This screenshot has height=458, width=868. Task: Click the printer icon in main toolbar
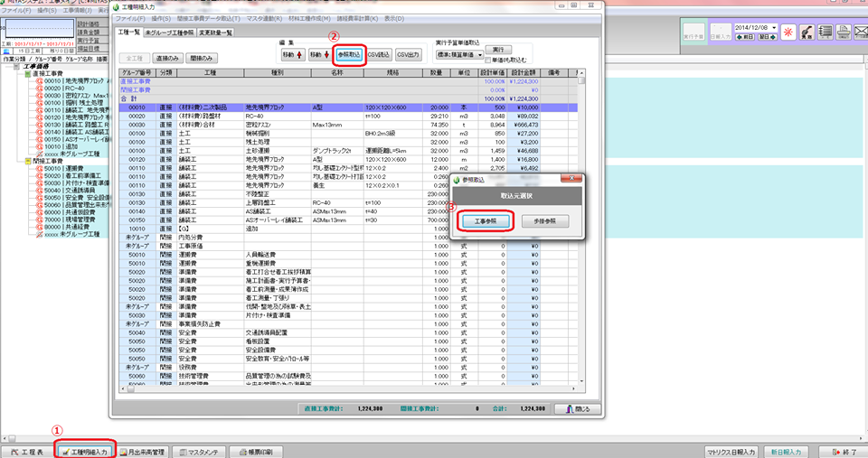click(x=843, y=33)
